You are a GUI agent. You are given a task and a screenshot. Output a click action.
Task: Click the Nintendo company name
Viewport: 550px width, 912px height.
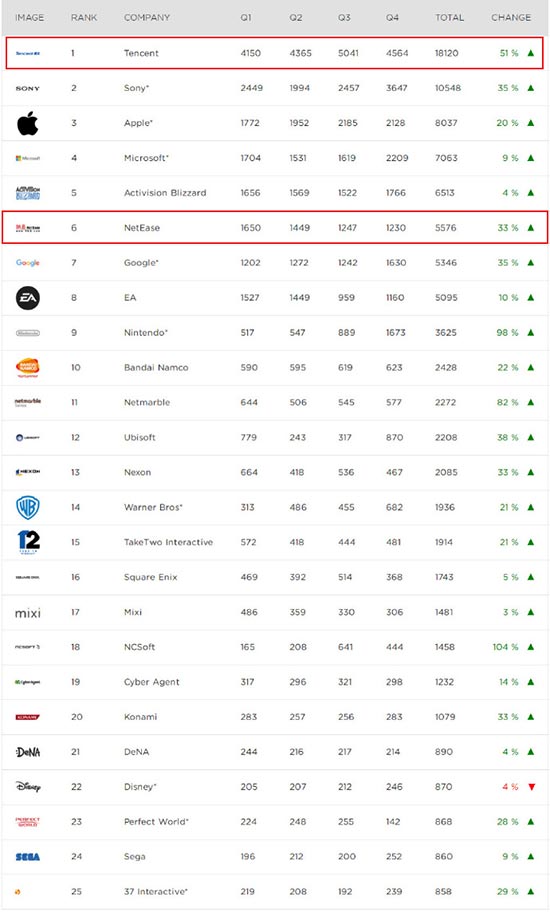(145, 333)
